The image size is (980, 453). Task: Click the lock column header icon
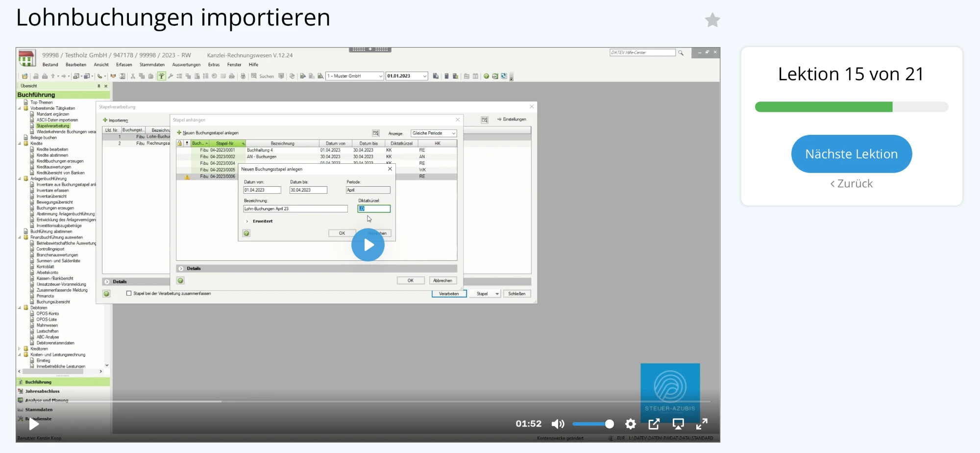(180, 143)
